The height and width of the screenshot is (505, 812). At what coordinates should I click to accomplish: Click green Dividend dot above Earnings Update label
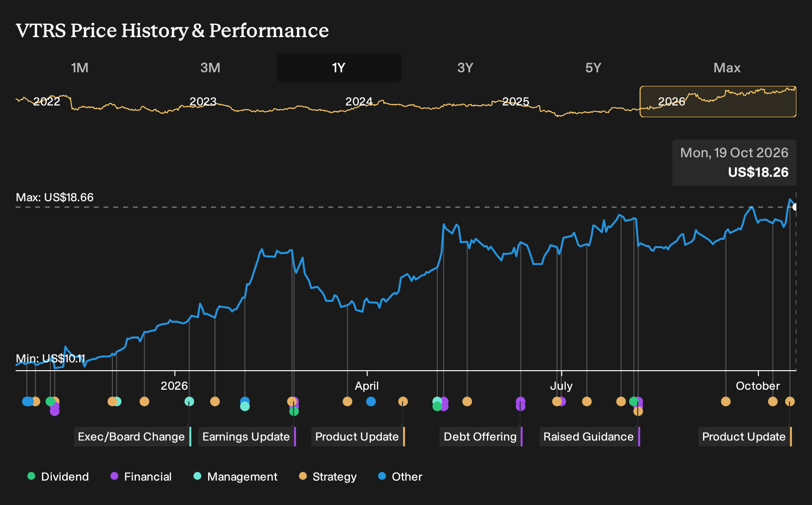294,411
